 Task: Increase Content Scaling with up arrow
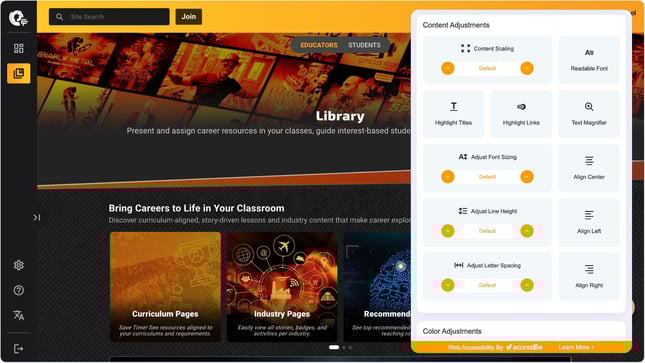point(527,68)
